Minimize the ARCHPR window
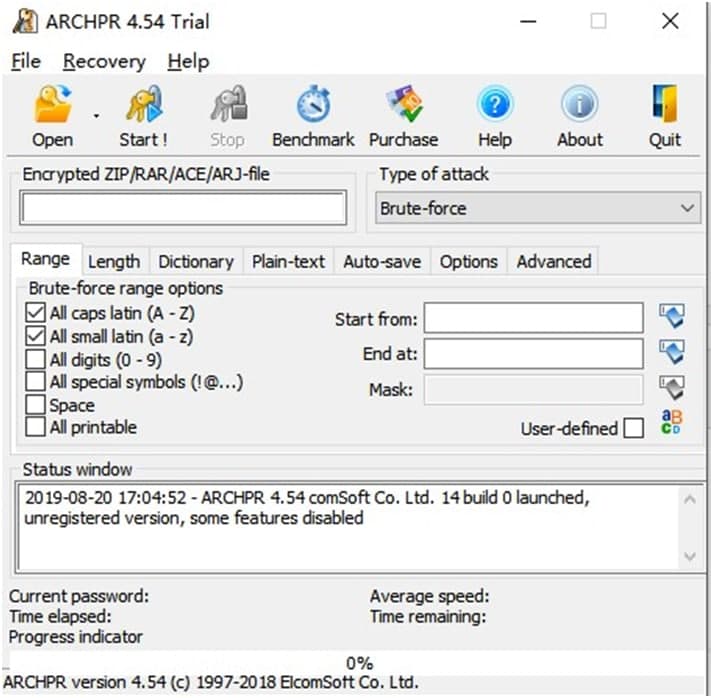The image size is (713, 698). [x=528, y=21]
